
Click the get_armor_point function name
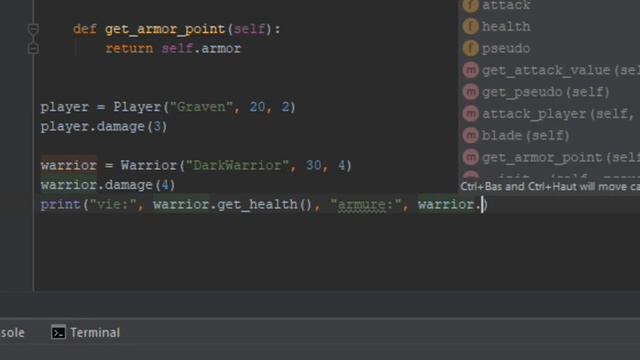click(165, 29)
